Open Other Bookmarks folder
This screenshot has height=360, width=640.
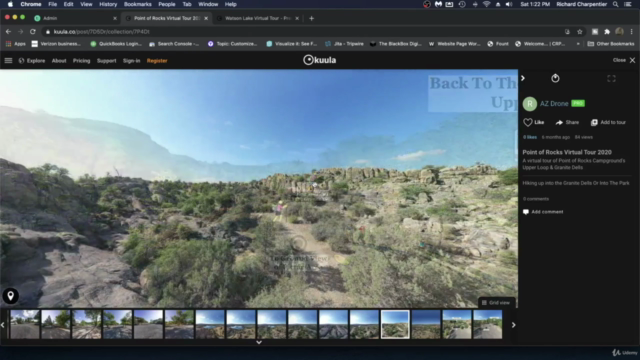click(x=611, y=44)
